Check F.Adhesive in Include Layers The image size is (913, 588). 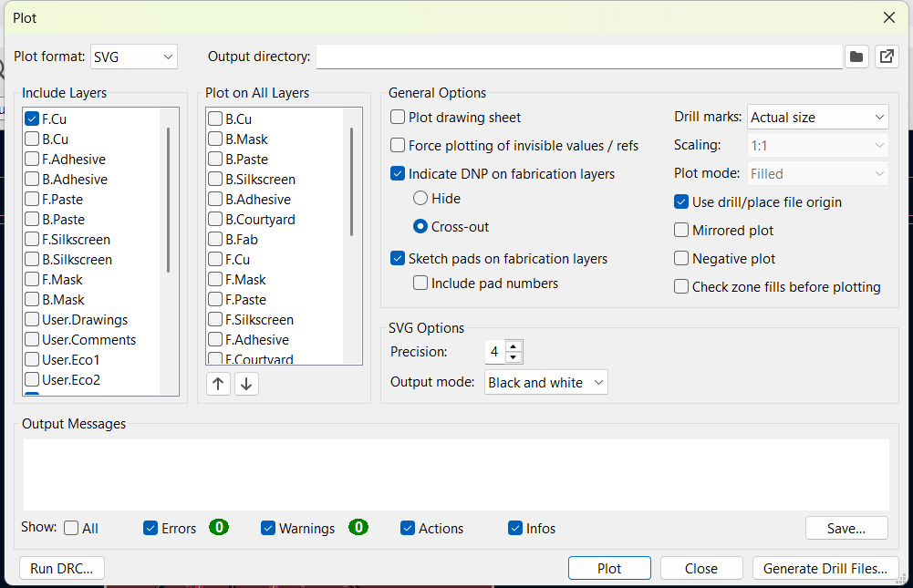[32, 159]
